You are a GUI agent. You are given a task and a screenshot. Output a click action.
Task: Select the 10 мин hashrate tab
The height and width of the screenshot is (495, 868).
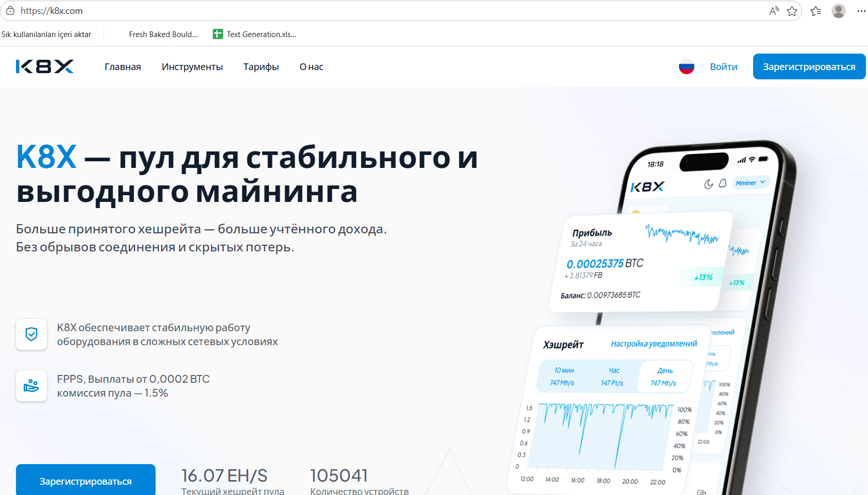[563, 377]
